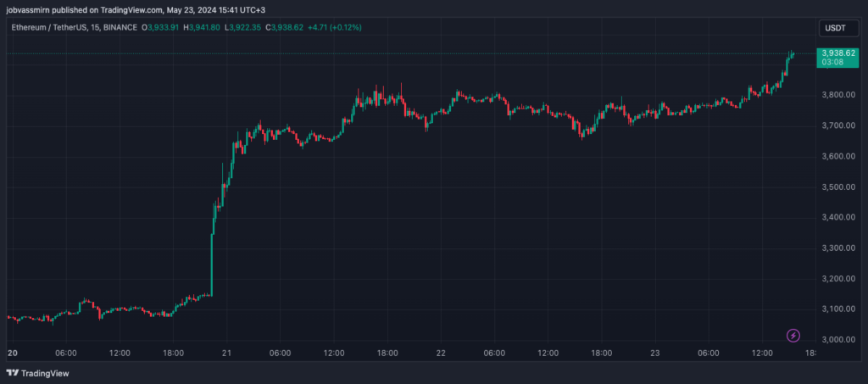Select the 22 date marker on time axis
This screenshot has width=868, height=384.
[441, 353]
